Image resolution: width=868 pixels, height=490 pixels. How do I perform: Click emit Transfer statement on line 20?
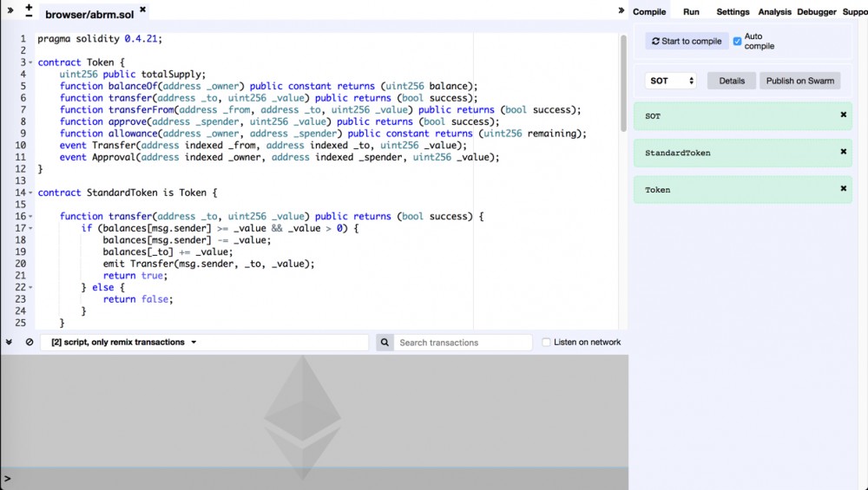tap(208, 264)
